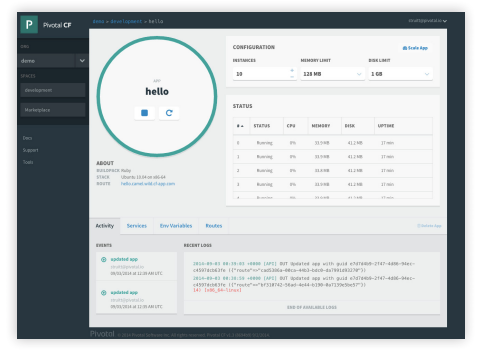The image size is (497, 361).
Task: Sort the status table by the # column
Action: [240, 126]
